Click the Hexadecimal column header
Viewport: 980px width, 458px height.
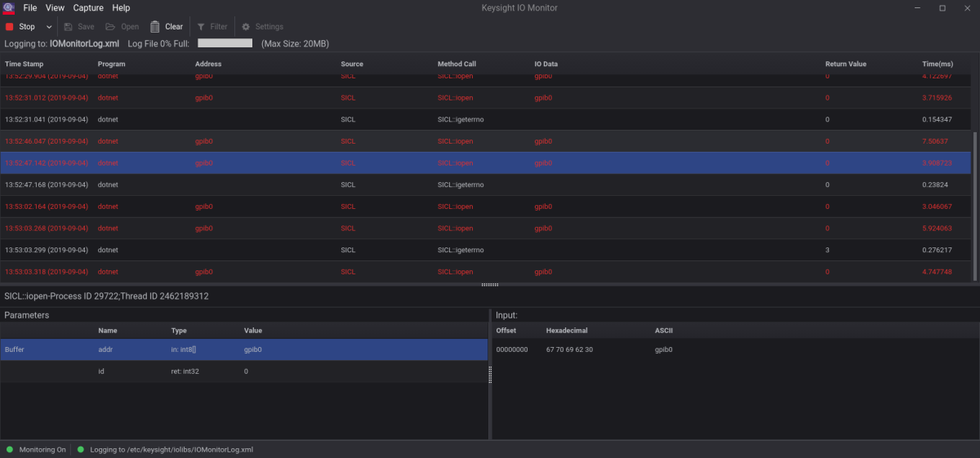[567, 331]
